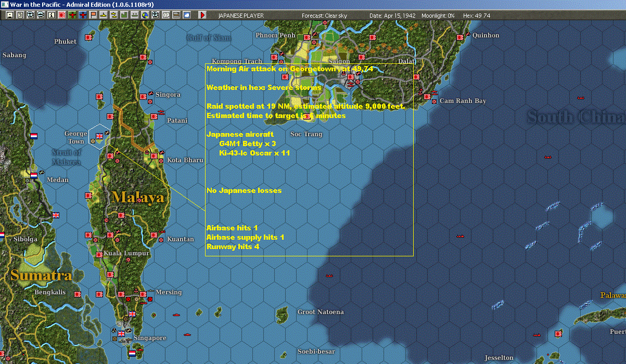Click the 'Phnom Penh' map label

(x=275, y=35)
